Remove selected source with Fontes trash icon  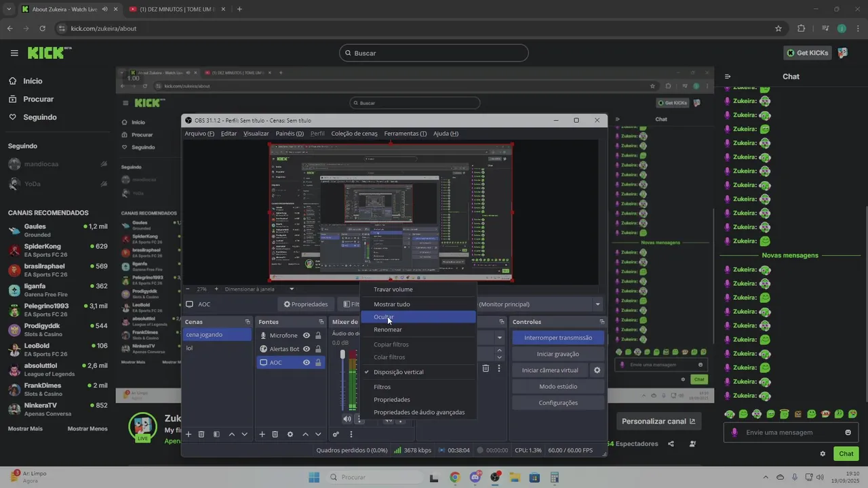pos(275,434)
